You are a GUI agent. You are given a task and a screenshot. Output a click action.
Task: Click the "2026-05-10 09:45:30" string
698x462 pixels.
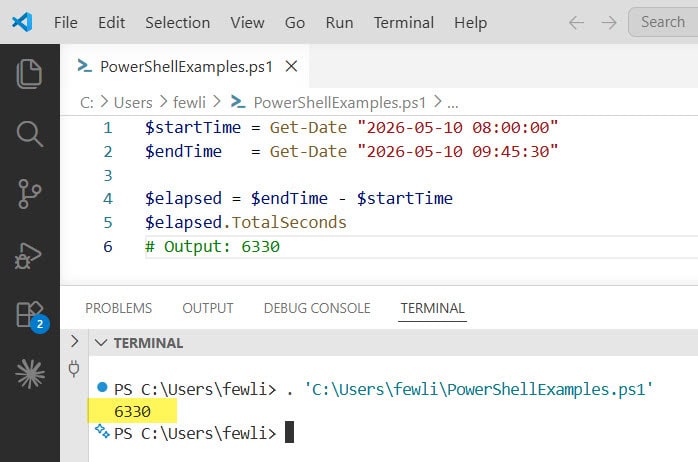(x=458, y=151)
